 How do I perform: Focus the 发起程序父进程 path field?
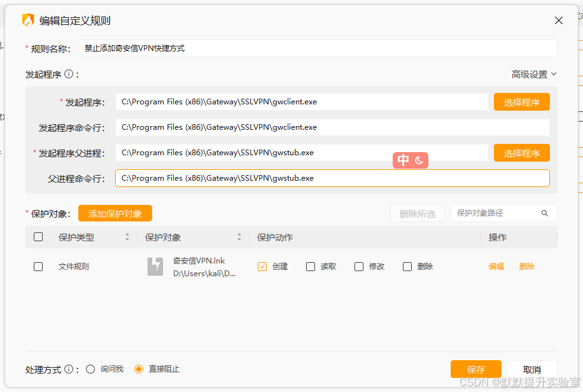302,153
